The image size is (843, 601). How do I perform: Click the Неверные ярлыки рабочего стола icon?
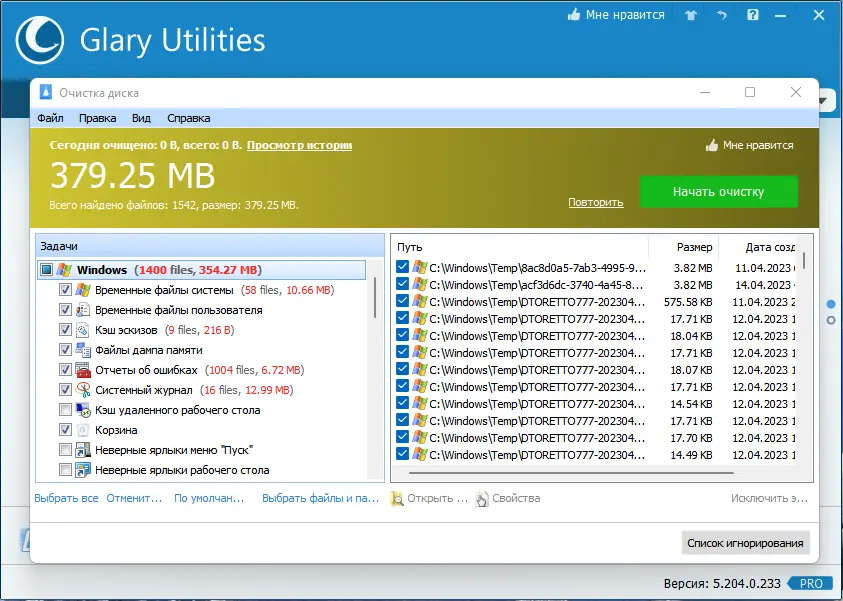click(x=83, y=470)
